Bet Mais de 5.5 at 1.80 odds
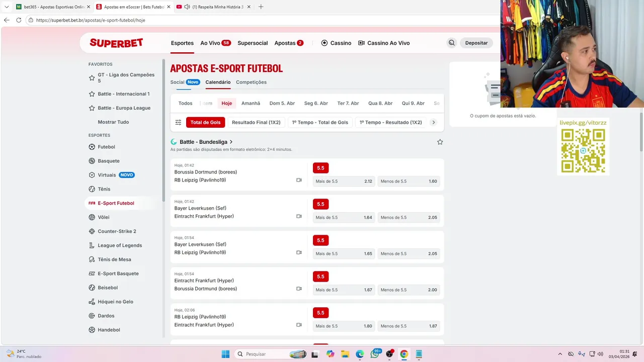This screenshot has height=362, width=644. click(x=344, y=326)
